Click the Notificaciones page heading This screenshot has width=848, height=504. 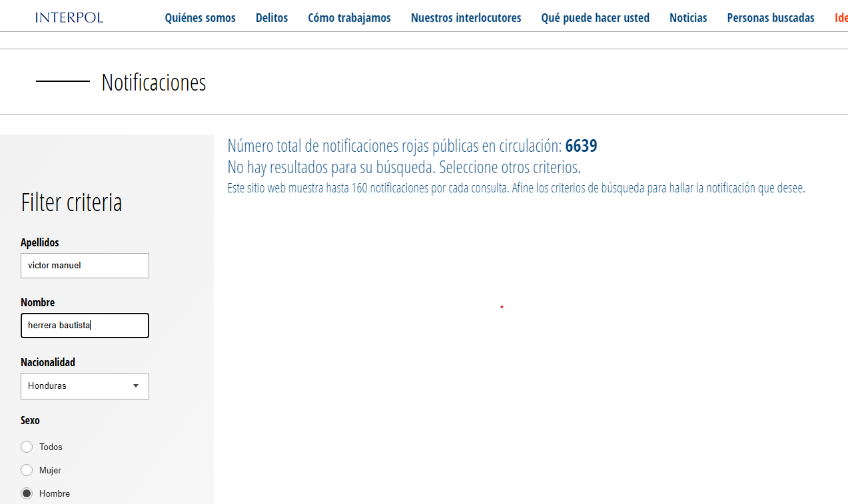[153, 83]
